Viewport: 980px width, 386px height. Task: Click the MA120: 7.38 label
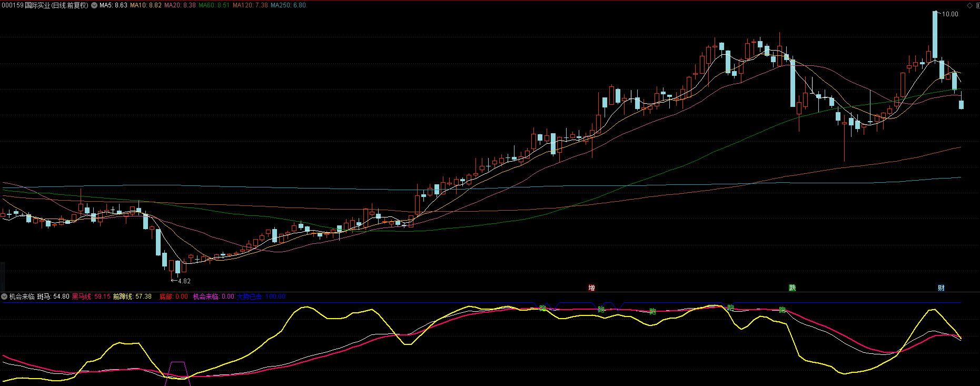[x=250, y=5]
